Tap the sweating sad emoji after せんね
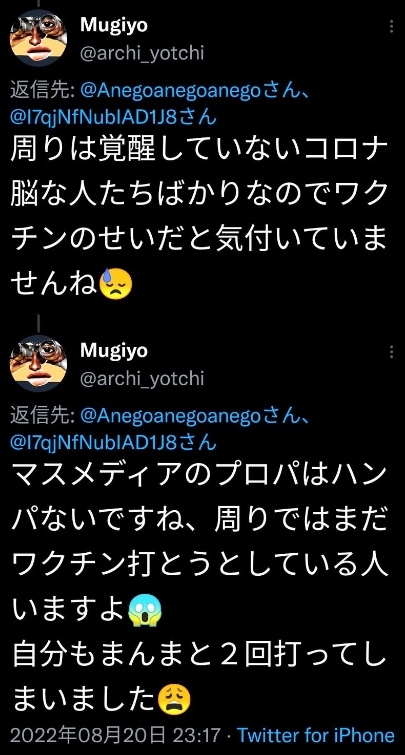Image resolution: width=405 pixels, height=755 pixels. [x=116, y=285]
